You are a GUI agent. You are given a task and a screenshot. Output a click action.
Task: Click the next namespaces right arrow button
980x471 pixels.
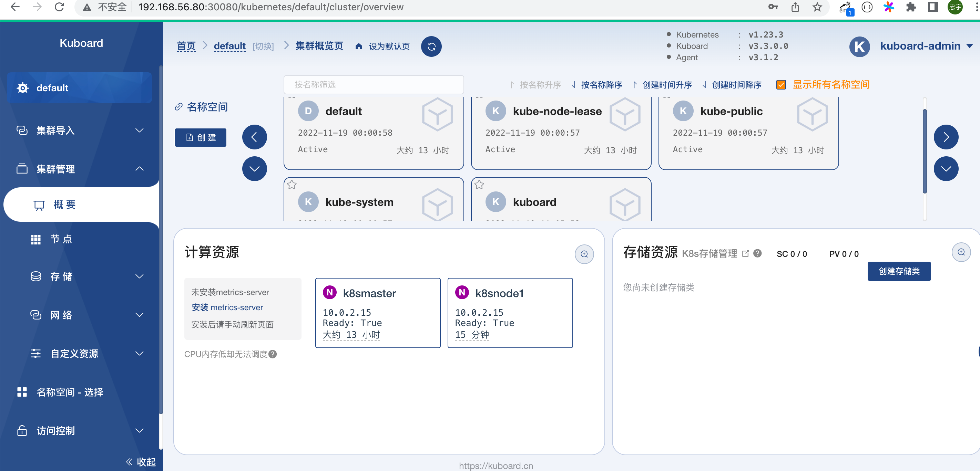pyautogui.click(x=946, y=137)
